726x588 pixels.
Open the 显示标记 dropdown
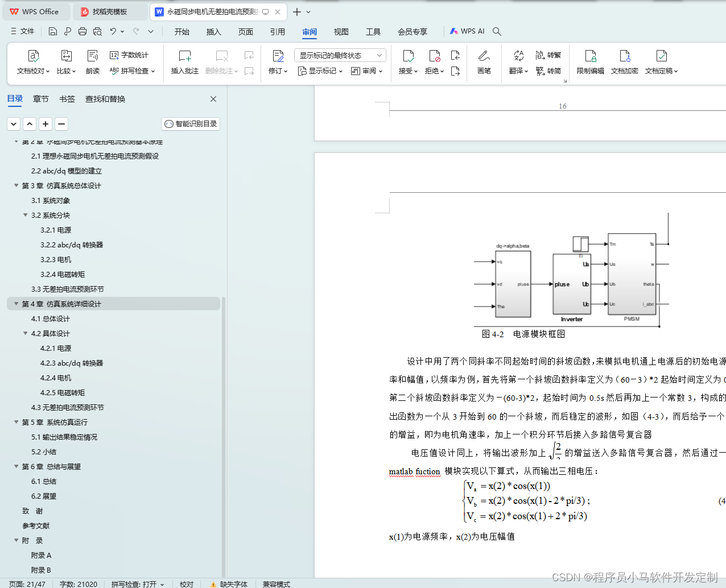tap(321, 71)
